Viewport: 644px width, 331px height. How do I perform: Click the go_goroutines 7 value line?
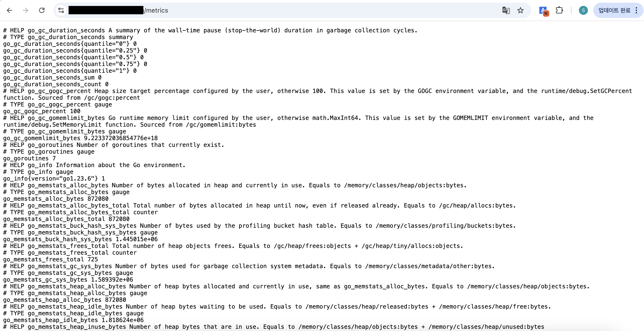[x=29, y=159]
